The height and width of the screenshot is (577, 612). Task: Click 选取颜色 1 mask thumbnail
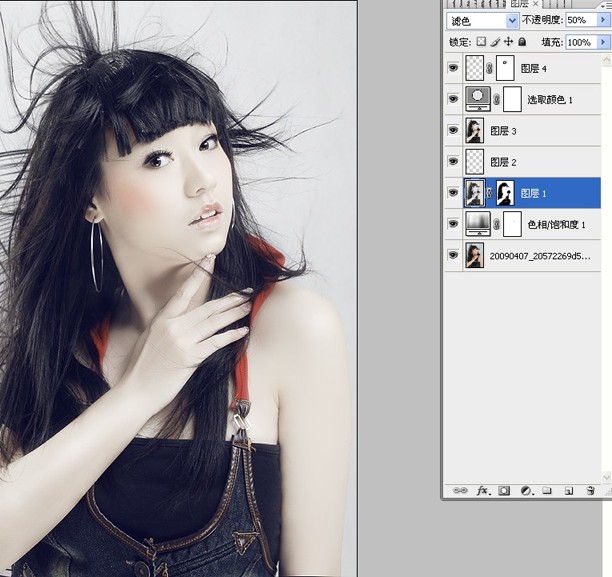[512, 99]
